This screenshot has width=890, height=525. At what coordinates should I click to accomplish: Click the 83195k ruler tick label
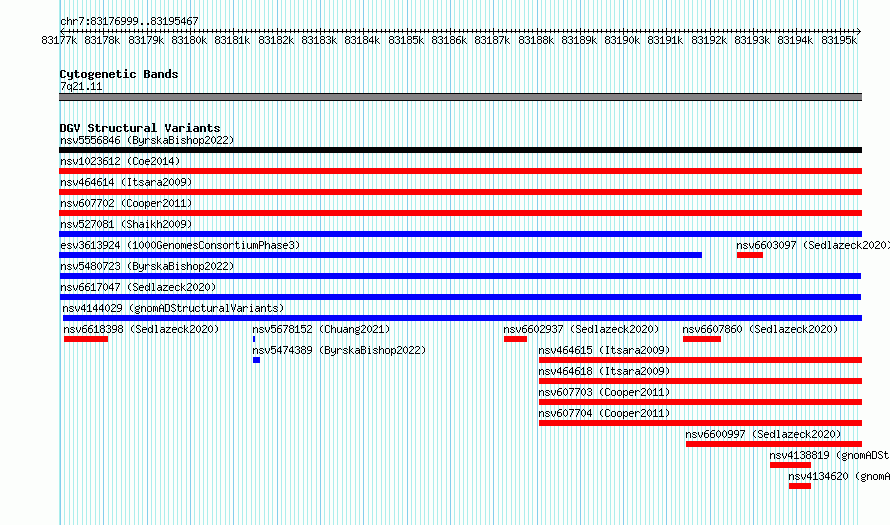[x=839, y=40]
